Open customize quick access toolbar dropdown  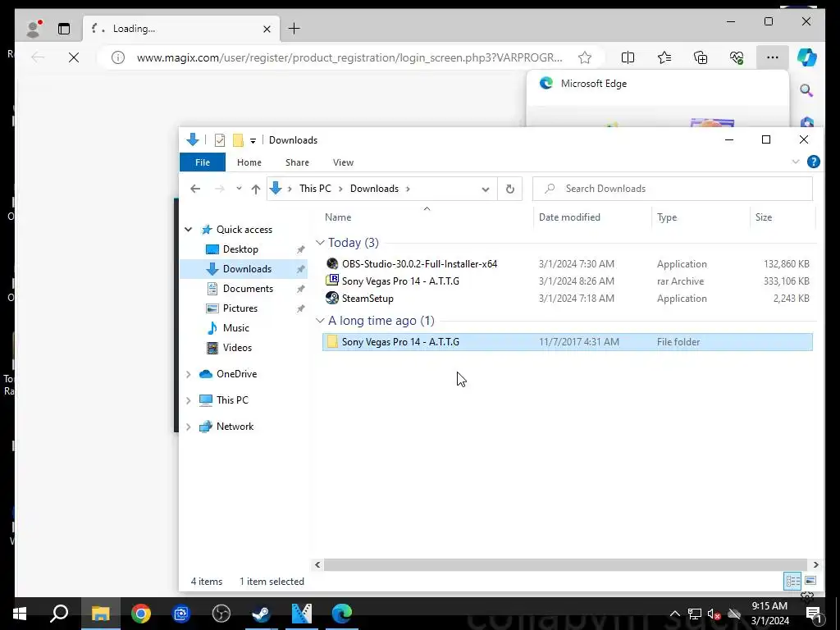(253, 141)
